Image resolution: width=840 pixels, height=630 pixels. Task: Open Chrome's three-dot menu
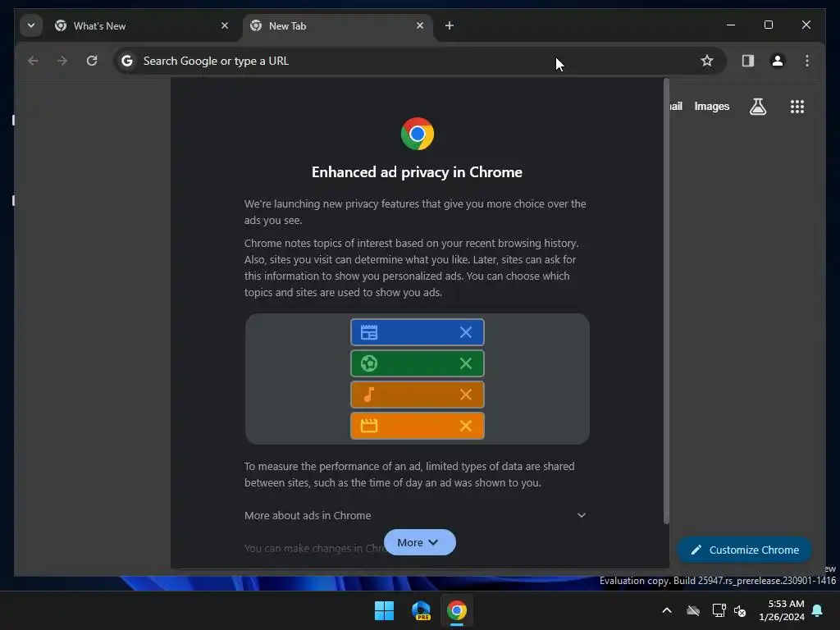807,61
